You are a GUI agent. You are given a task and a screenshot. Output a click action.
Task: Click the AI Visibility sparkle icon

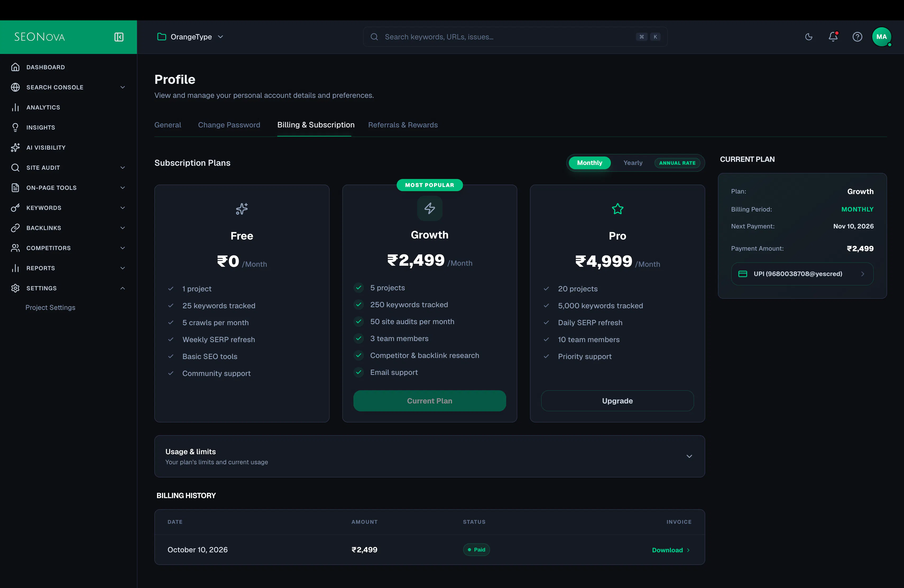tap(15, 148)
